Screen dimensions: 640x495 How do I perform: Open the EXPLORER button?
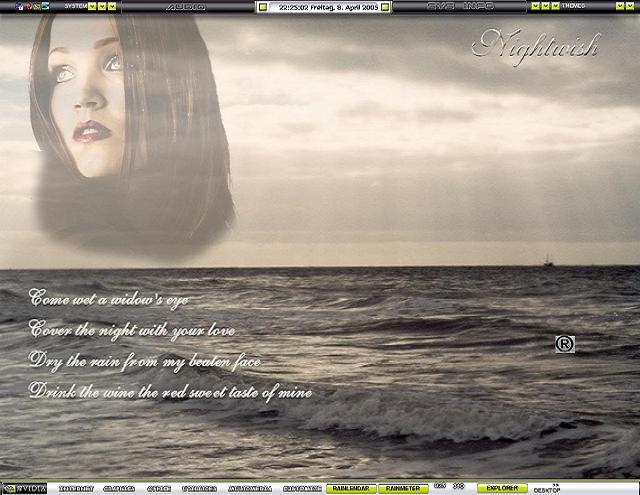tap(502, 488)
